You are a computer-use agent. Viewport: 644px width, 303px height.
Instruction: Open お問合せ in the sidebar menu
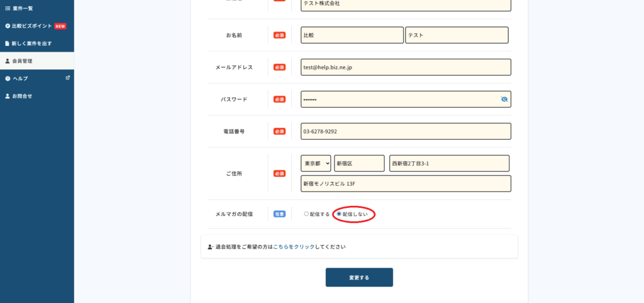22,96
